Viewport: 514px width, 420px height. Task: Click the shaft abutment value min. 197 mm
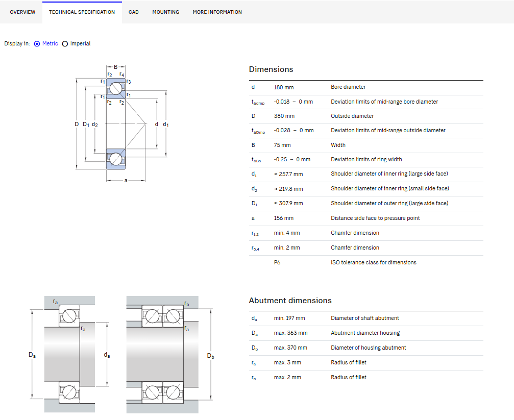[289, 318]
